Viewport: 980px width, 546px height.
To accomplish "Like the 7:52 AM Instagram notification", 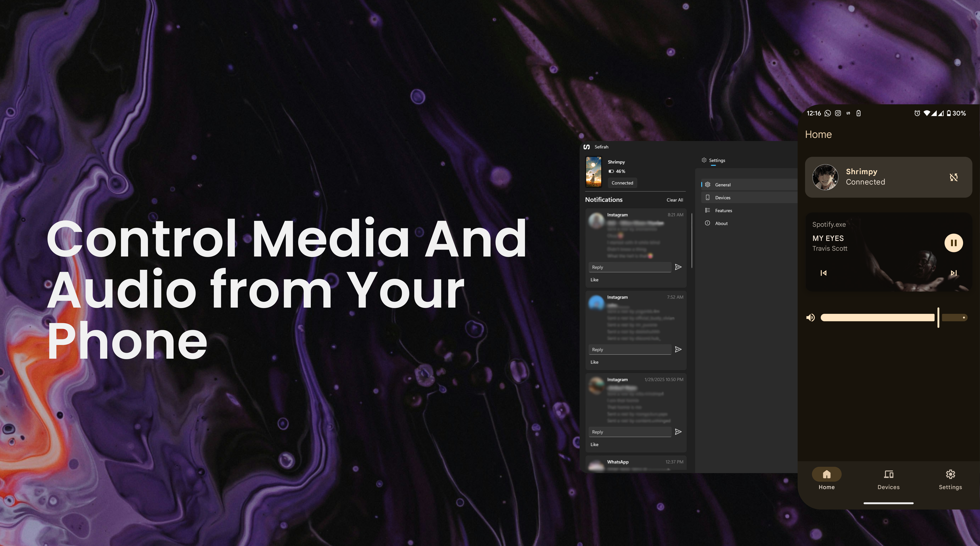I will click(x=594, y=362).
